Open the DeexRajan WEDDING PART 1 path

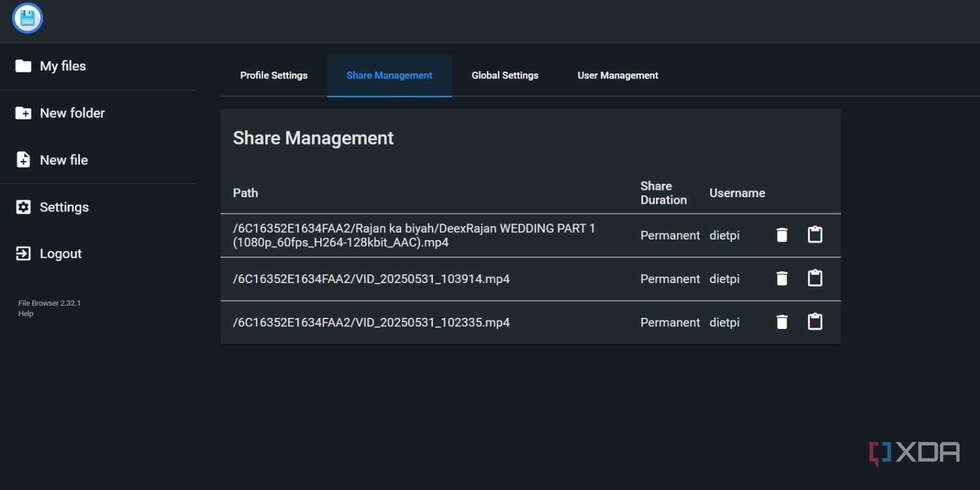(414, 235)
